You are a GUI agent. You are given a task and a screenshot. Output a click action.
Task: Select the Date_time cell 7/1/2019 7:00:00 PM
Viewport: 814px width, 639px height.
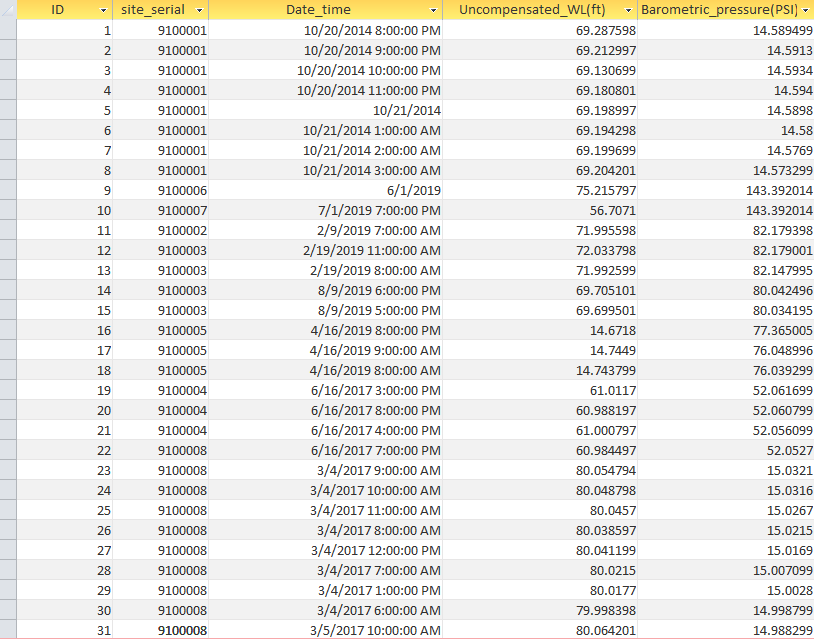(x=379, y=210)
